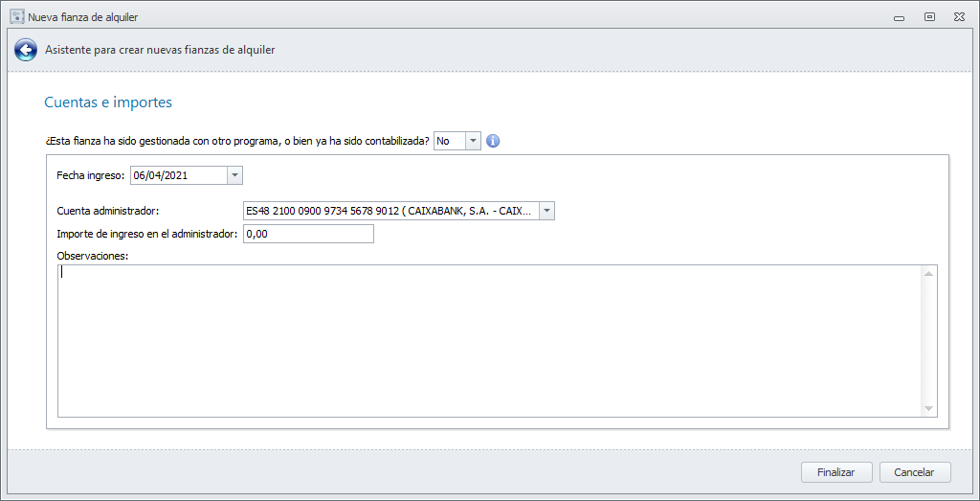Image resolution: width=980 pixels, height=501 pixels.
Task: Click the '¿Esta fianza ha sido gestionada' question text
Action: point(237,142)
